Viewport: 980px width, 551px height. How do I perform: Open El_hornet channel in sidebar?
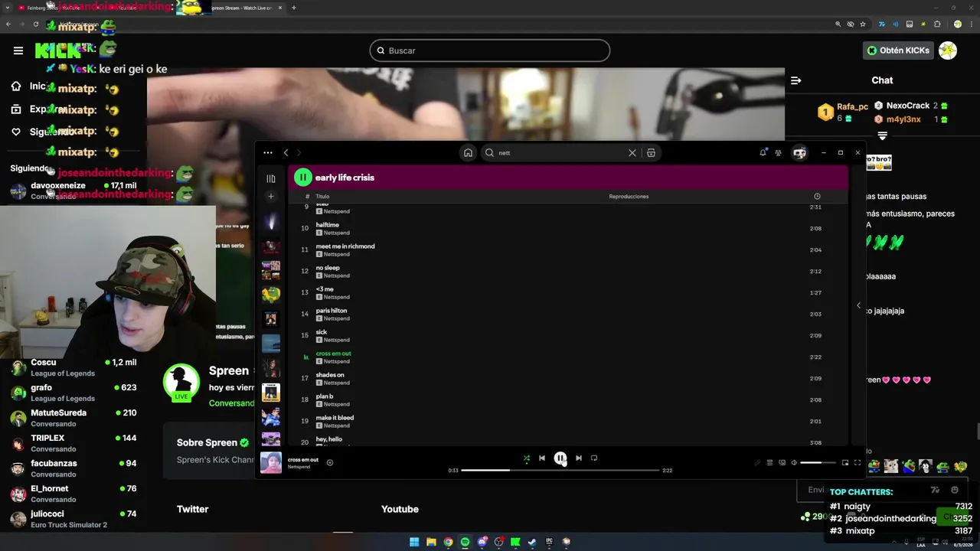click(73, 494)
